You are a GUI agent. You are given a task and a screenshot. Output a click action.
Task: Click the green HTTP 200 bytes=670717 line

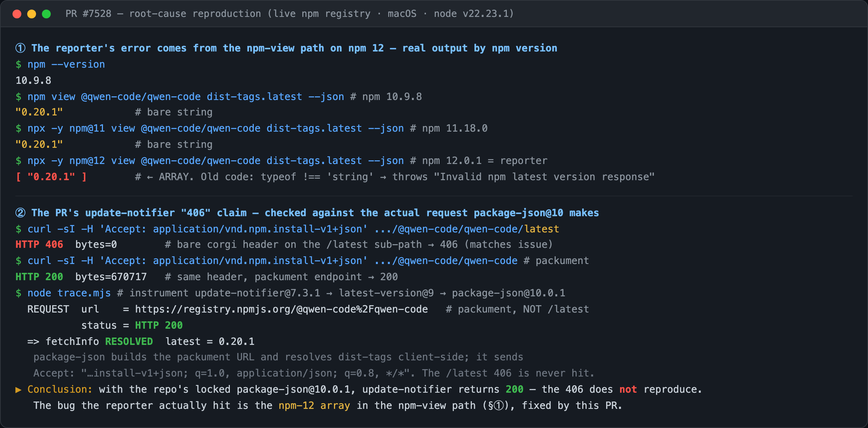pos(81,277)
